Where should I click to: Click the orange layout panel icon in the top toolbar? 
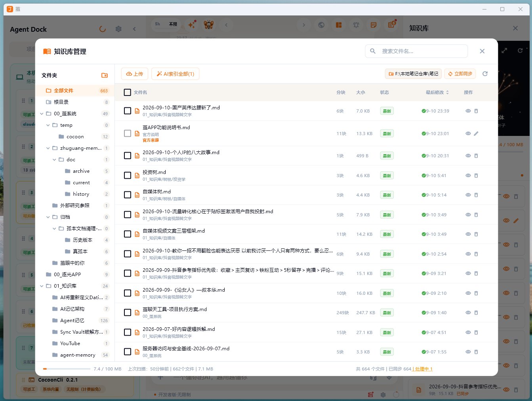pos(339,25)
